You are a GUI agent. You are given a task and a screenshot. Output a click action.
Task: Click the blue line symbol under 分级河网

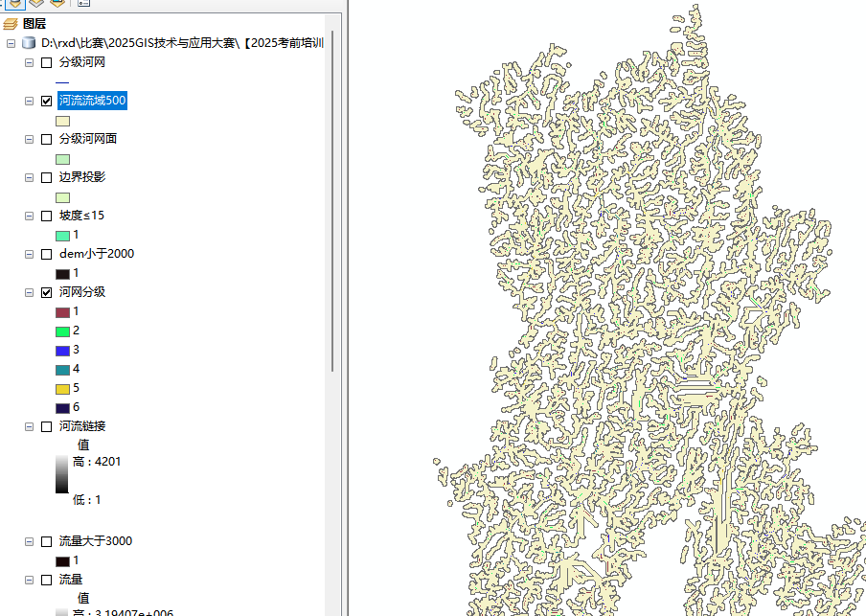pos(62,82)
